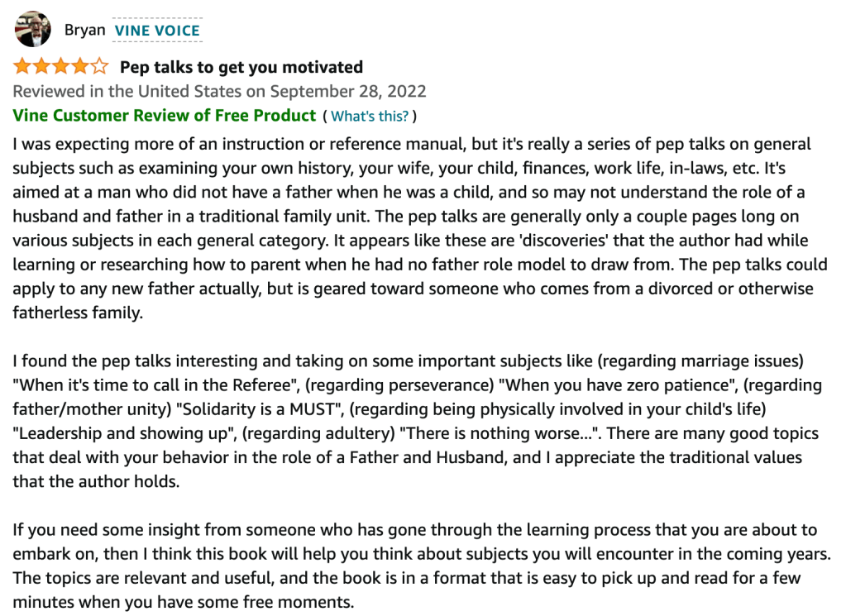Screen dimensions: 846x616
Task: Click the empty fifth rating star
Action: click(99, 67)
